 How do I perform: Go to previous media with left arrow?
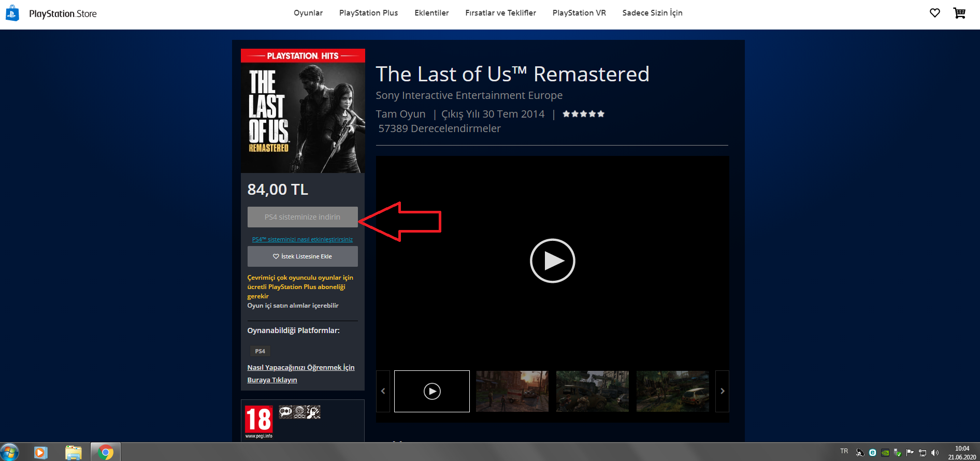[383, 391]
